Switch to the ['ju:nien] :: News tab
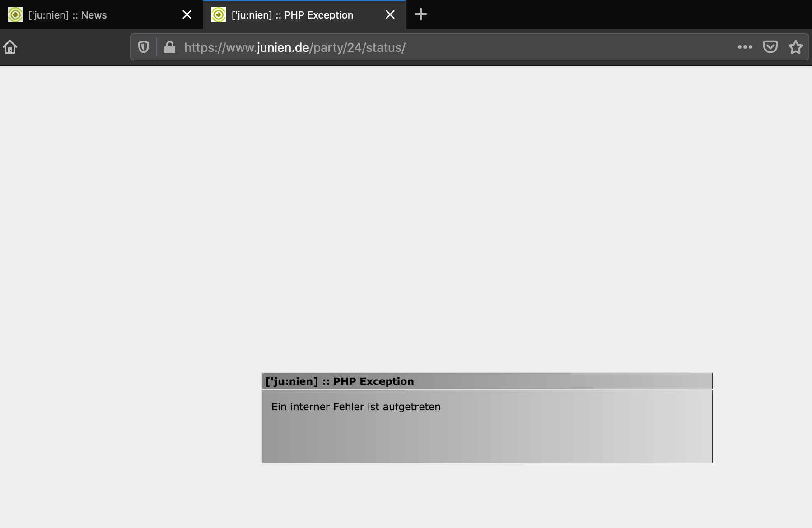812x528 pixels. pos(68,15)
